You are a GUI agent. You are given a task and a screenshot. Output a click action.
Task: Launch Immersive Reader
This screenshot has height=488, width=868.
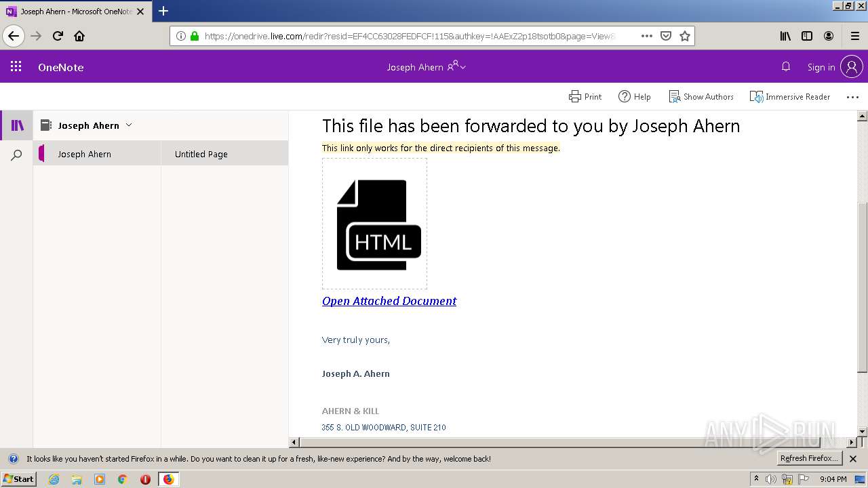tap(790, 97)
